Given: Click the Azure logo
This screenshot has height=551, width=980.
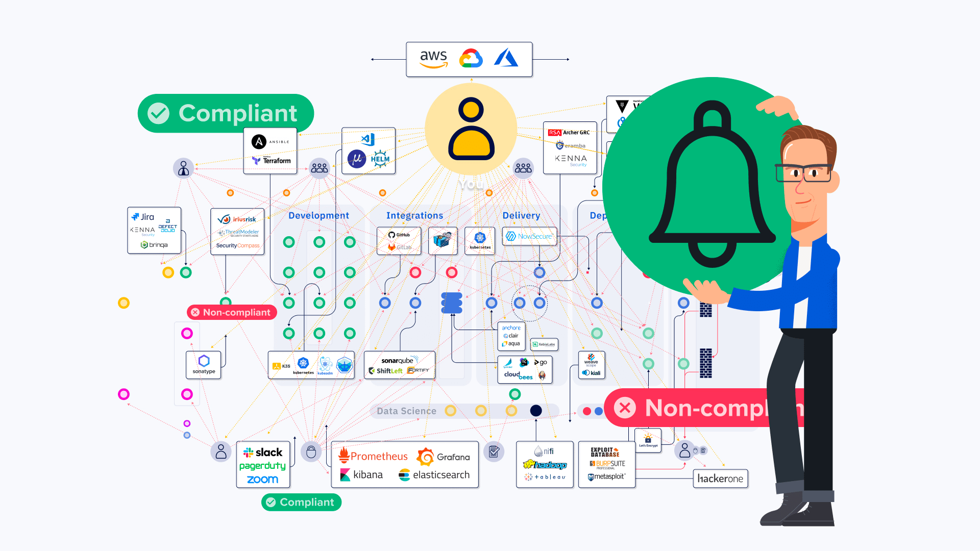Looking at the screenshot, I should coord(506,58).
